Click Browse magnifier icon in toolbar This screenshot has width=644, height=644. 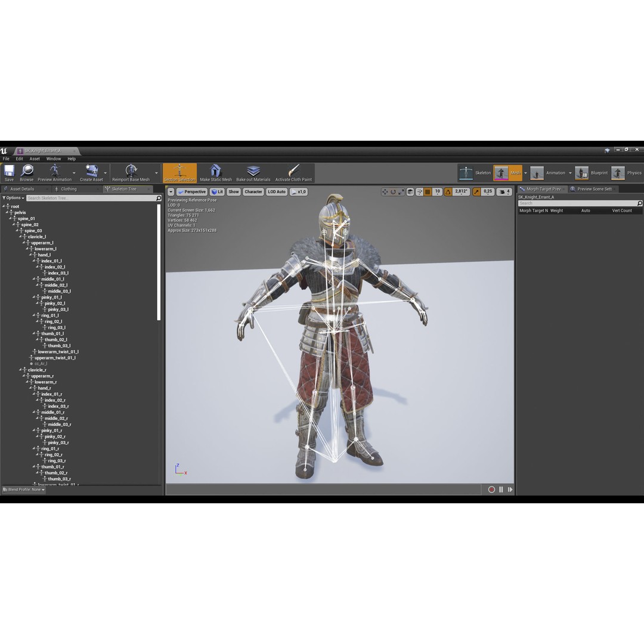point(27,171)
